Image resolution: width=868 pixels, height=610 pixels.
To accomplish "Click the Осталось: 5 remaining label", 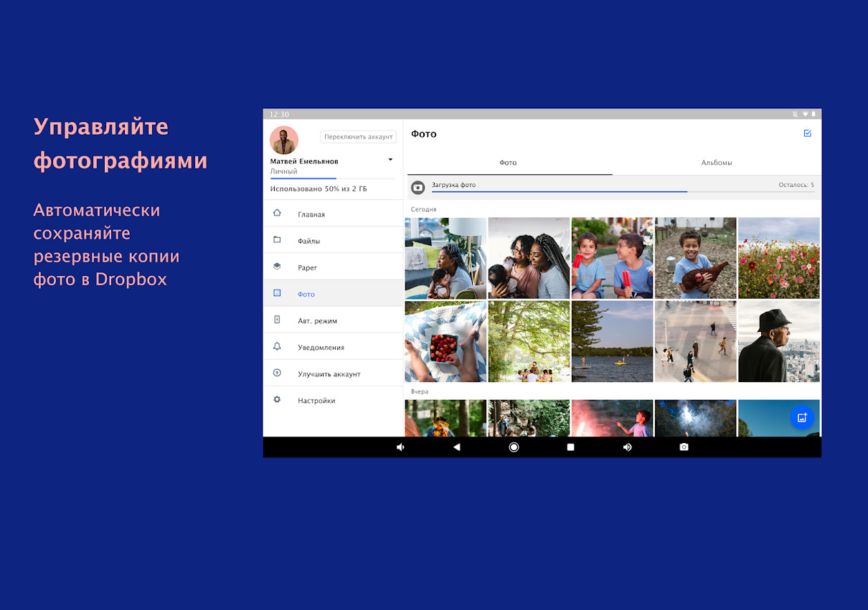I will pyautogui.click(x=796, y=185).
